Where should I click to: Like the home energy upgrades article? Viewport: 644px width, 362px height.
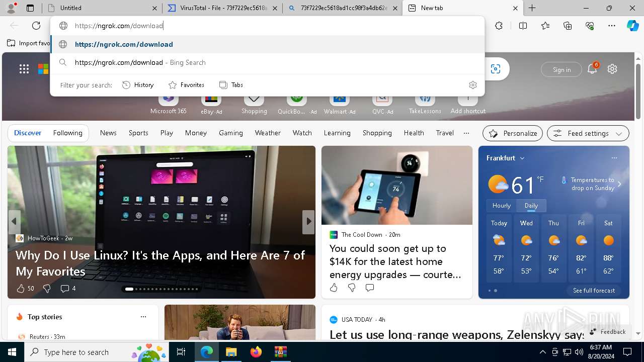(334, 288)
